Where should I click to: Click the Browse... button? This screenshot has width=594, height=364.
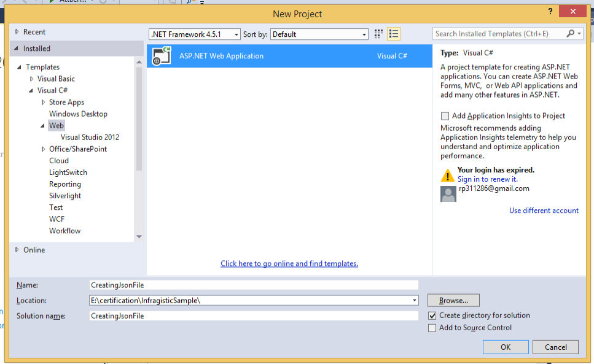[453, 300]
